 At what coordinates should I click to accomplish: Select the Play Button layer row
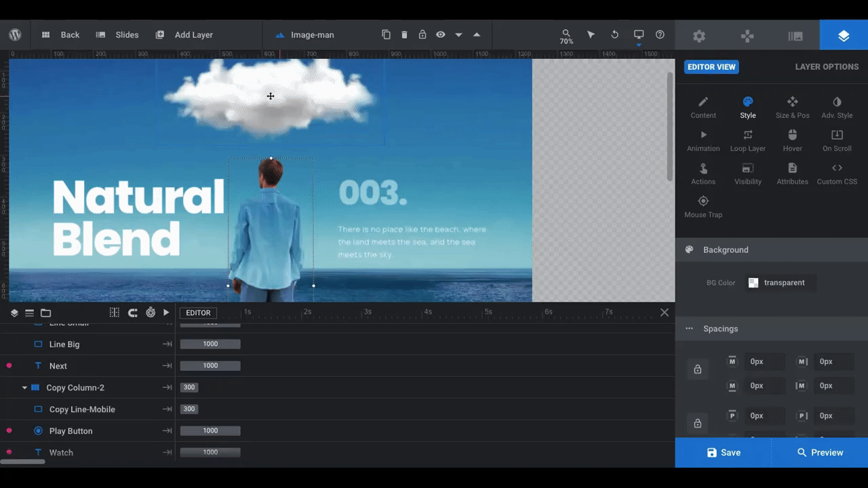click(87, 431)
